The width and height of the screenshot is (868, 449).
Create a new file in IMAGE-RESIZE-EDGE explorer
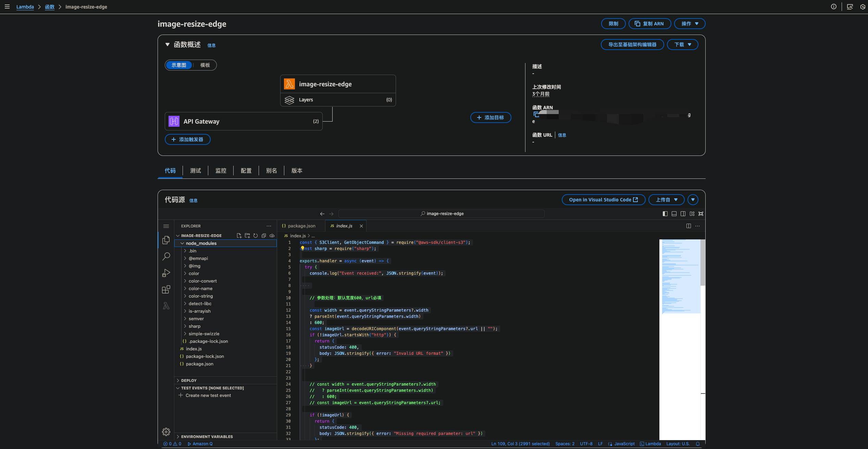pyautogui.click(x=239, y=236)
